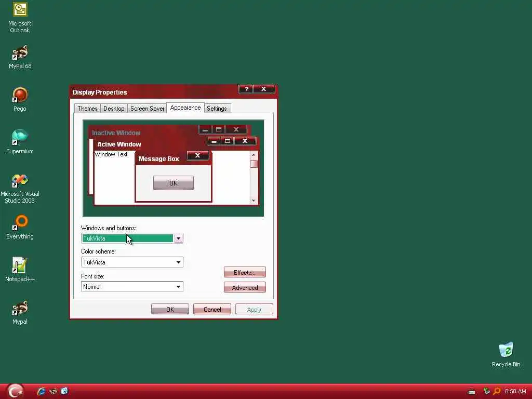Click the orange magnifier tray icon

click(497, 391)
